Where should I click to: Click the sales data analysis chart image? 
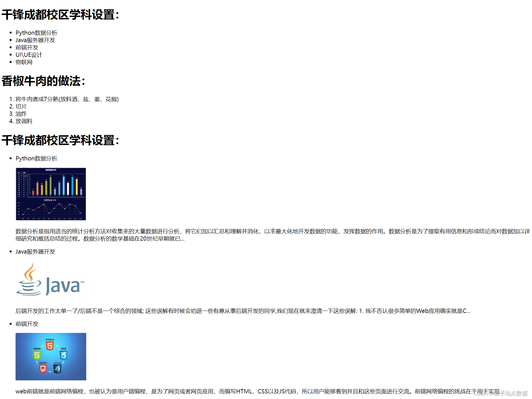pyautogui.click(x=51, y=194)
